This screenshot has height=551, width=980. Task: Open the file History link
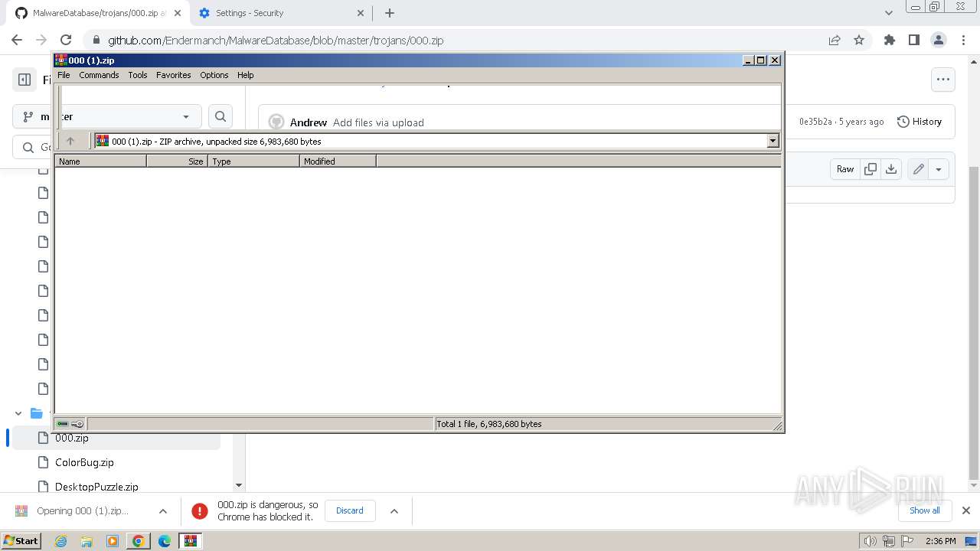point(919,122)
